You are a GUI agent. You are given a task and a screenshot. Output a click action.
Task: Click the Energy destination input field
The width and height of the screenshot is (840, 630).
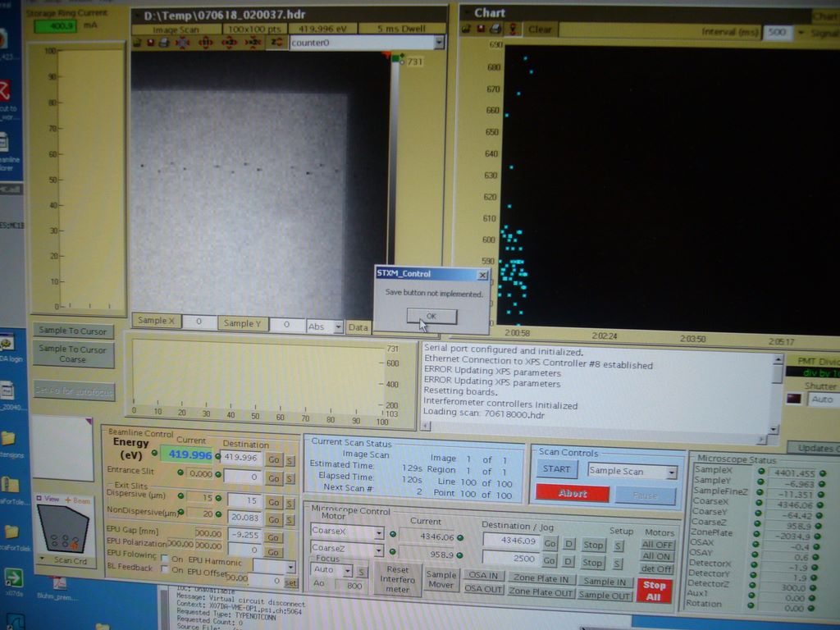tap(241, 457)
